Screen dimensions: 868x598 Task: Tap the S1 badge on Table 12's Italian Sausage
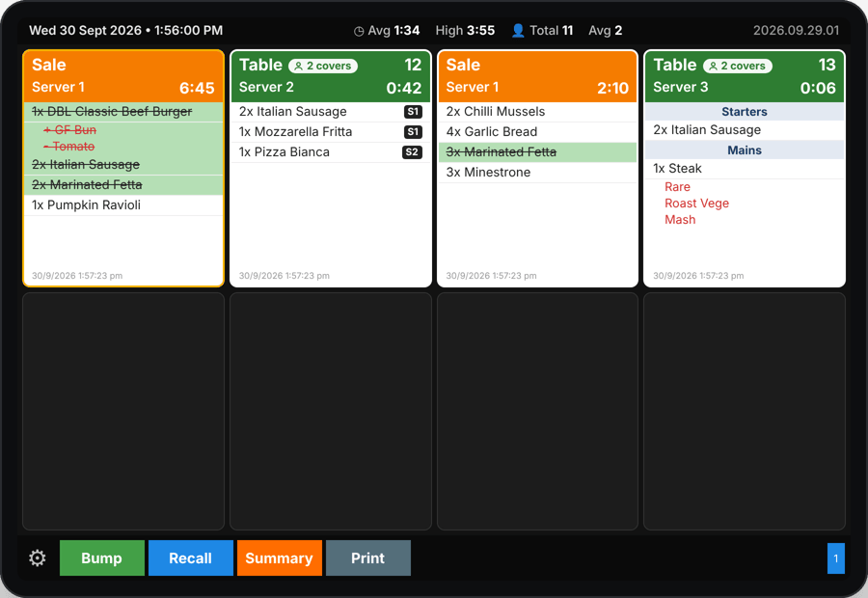pos(413,112)
